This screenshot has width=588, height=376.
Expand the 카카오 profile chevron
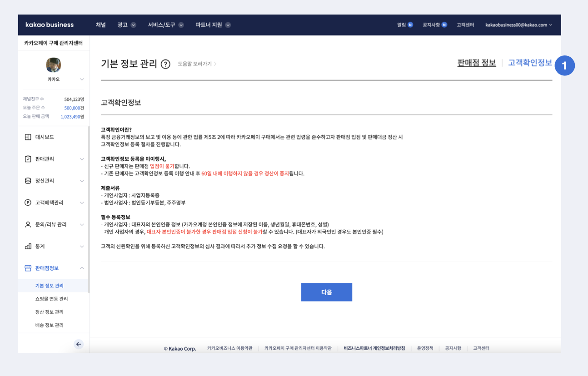(x=82, y=79)
